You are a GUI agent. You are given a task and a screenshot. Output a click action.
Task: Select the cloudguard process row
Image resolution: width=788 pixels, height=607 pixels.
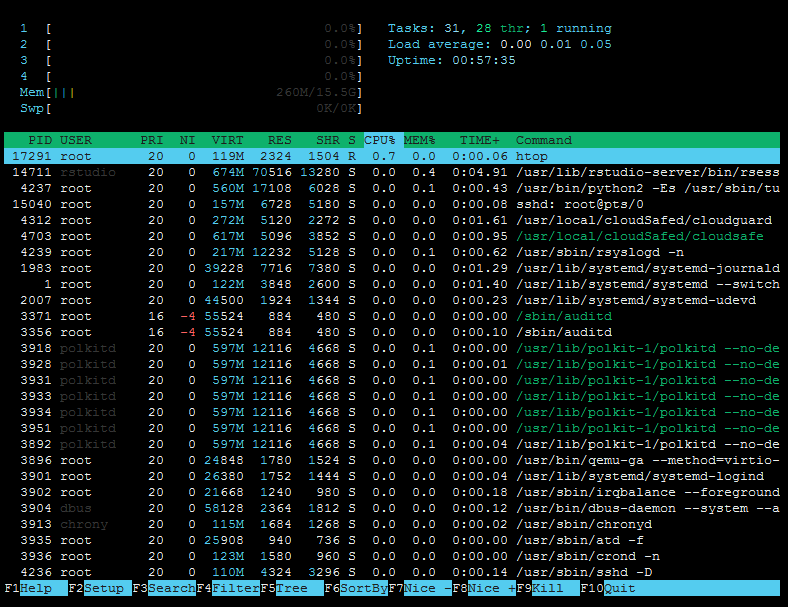(392, 221)
